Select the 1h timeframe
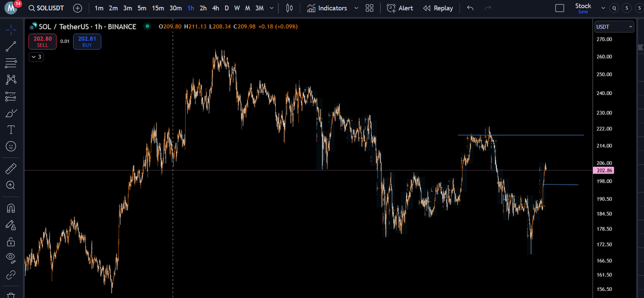644x298 pixels. (x=191, y=9)
